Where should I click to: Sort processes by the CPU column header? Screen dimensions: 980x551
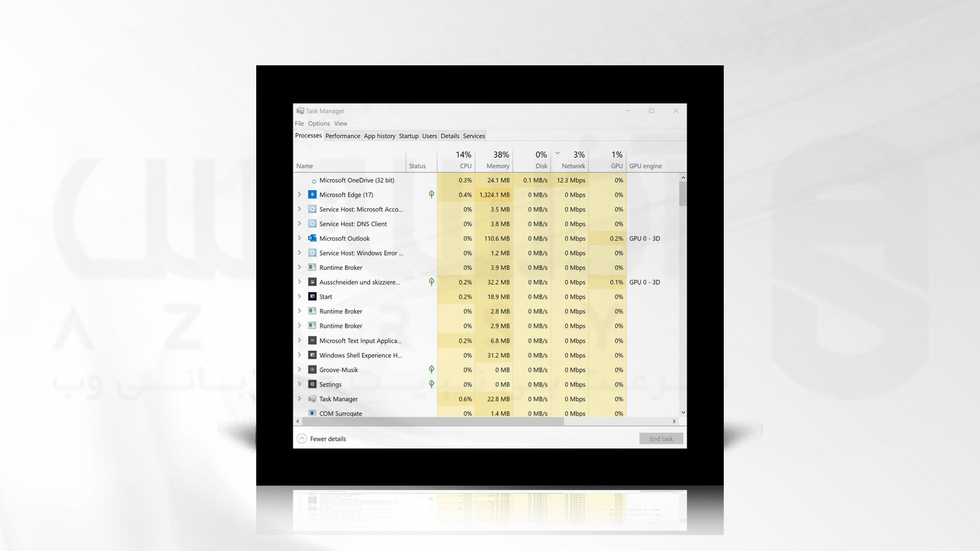pyautogui.click(x=456, y=160)
